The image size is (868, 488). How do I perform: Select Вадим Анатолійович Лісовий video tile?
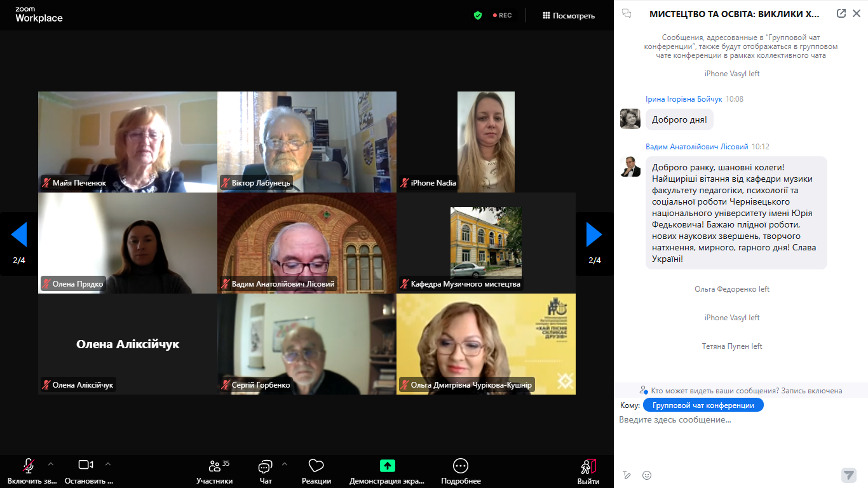(307, 243)
